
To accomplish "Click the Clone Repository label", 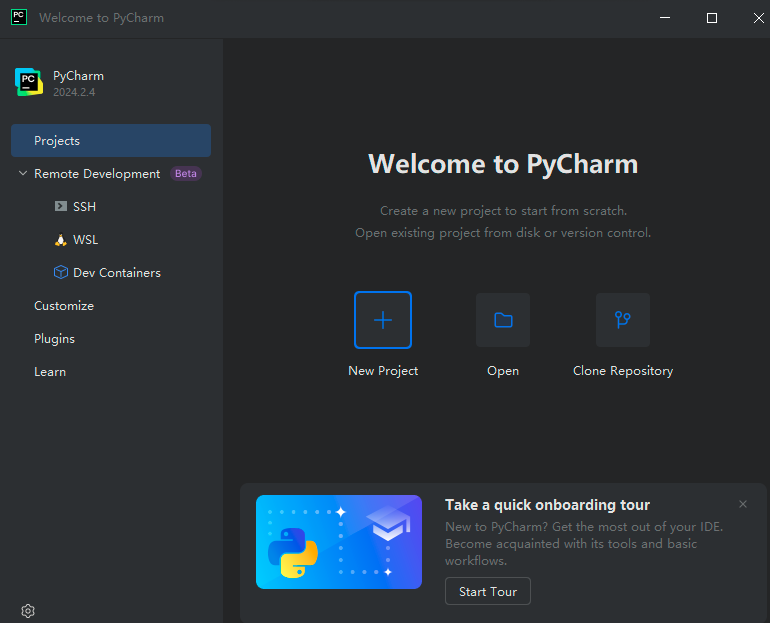I will click(x=623, y=371).
